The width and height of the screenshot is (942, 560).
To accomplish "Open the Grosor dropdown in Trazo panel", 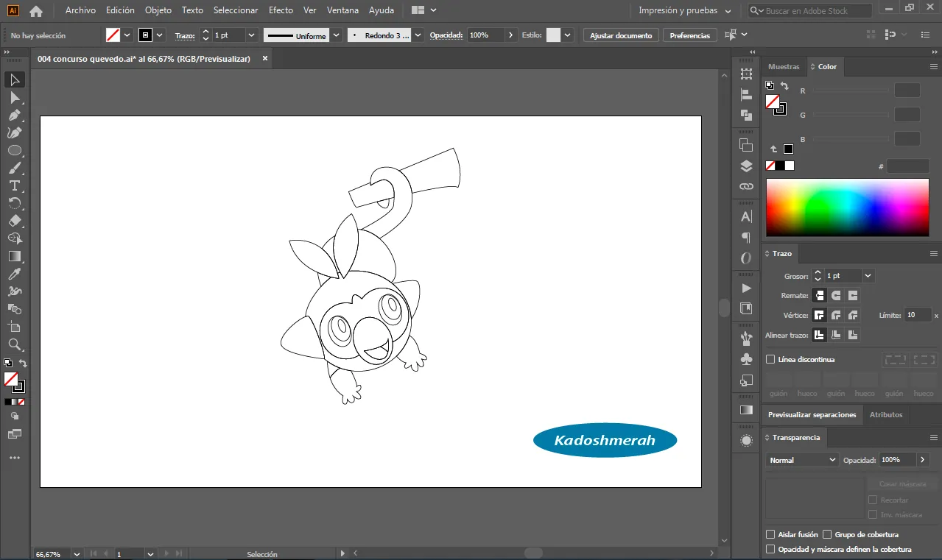I will (868, 275).
